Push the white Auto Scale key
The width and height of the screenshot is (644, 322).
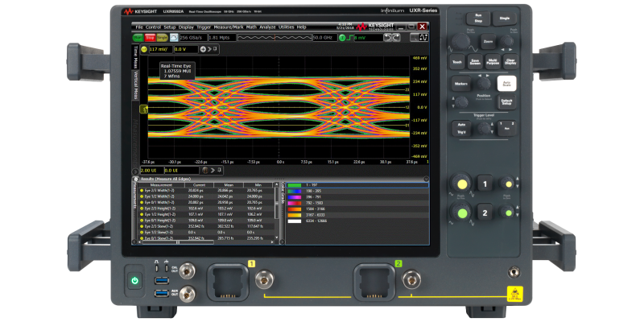click(x=506, y=84)
